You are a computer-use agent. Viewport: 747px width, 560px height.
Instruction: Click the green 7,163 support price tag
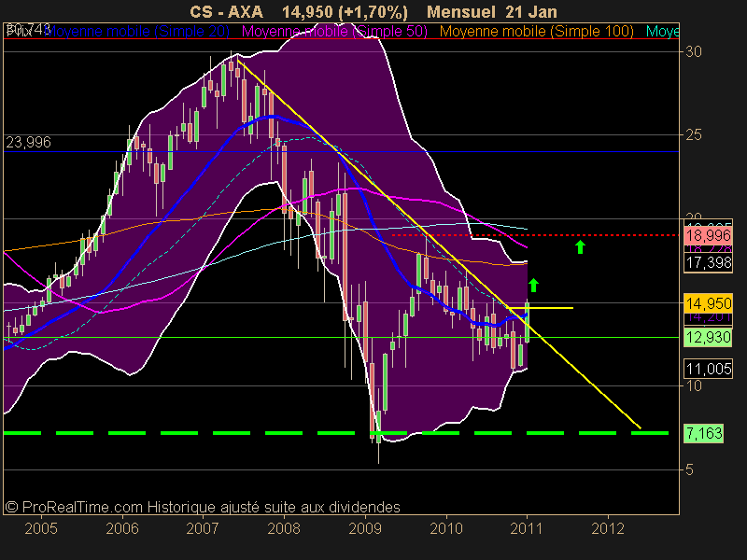click(x=704, y=433)
